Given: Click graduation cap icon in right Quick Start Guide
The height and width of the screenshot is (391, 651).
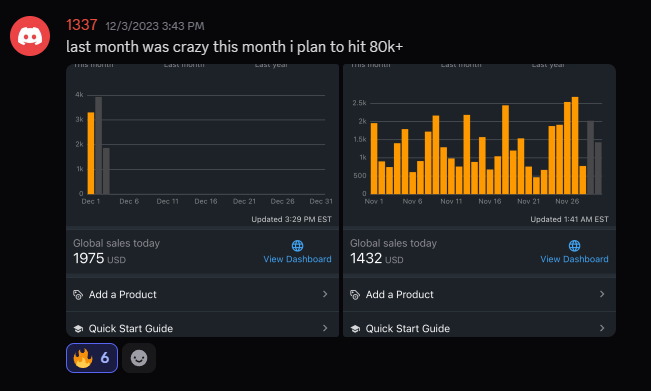Looking at the screenshot, I should 355,329.
